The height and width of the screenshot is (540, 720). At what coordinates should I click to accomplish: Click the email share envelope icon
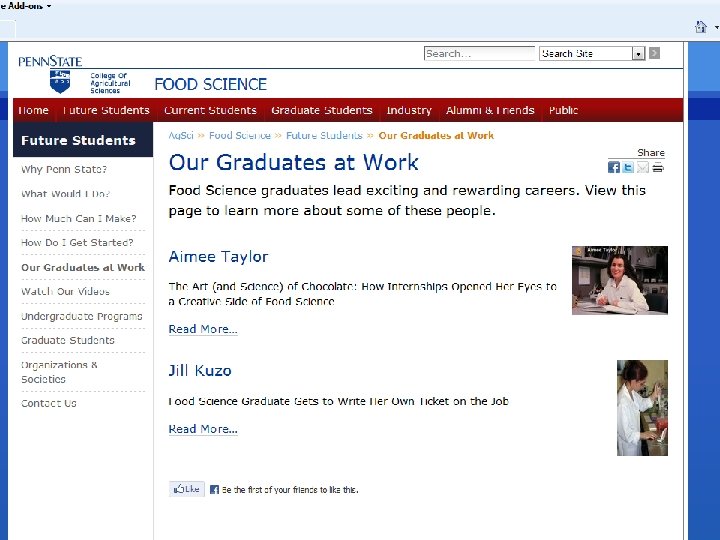coord(643,168)
